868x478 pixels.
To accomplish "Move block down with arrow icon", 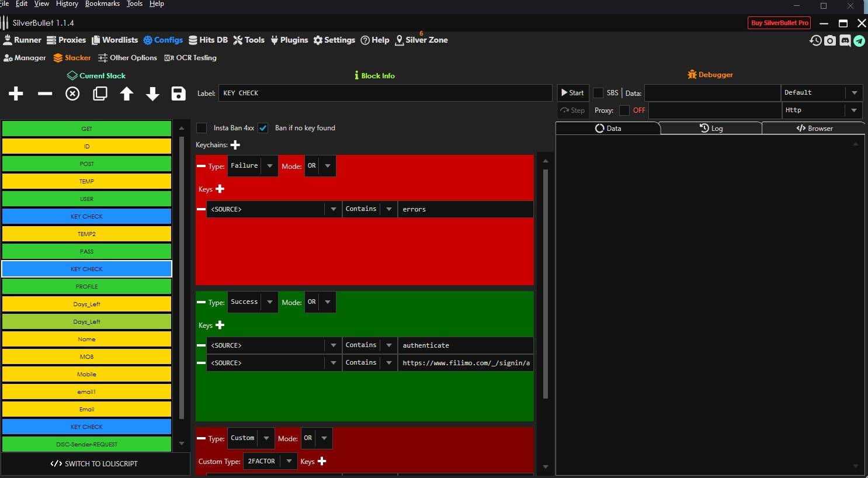I will pyautogui.click(x=152, y=93).
